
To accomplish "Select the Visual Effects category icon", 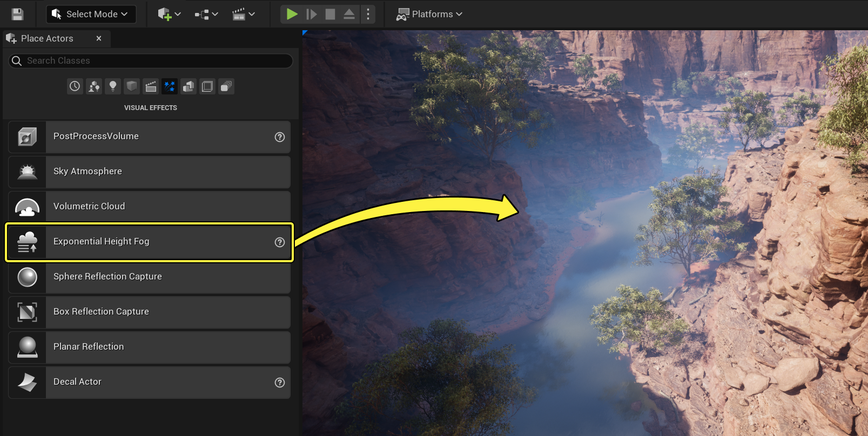I will [x=170, y=86].
